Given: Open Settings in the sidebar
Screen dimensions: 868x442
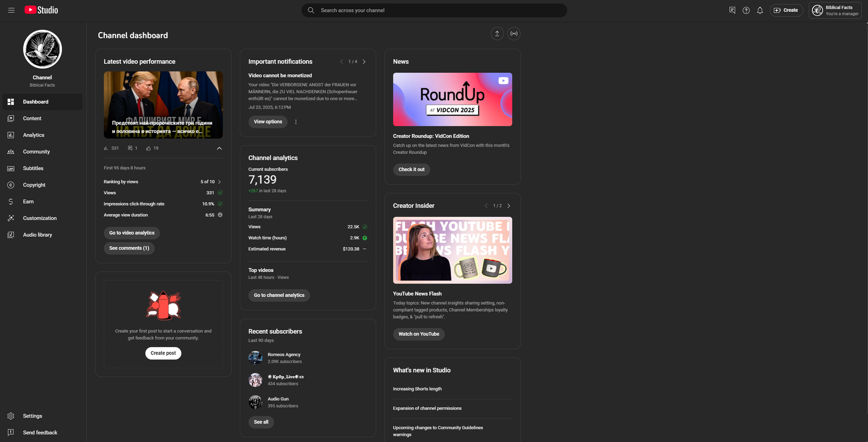Looking at the screenshot, I should (x=42, y=416).
